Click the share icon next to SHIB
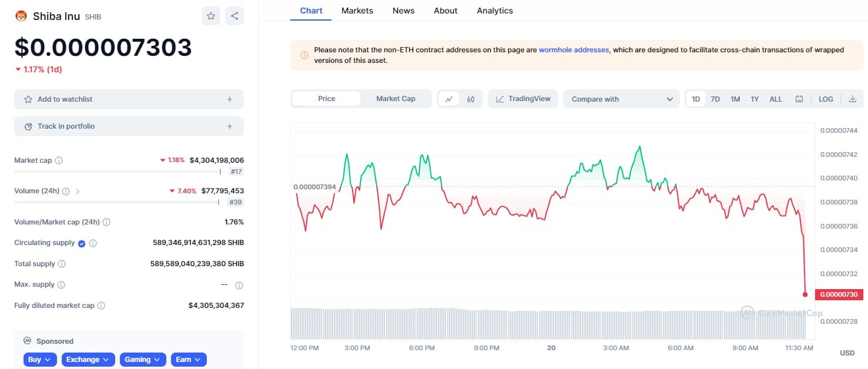868x369 pixels. tap(234, 16)
